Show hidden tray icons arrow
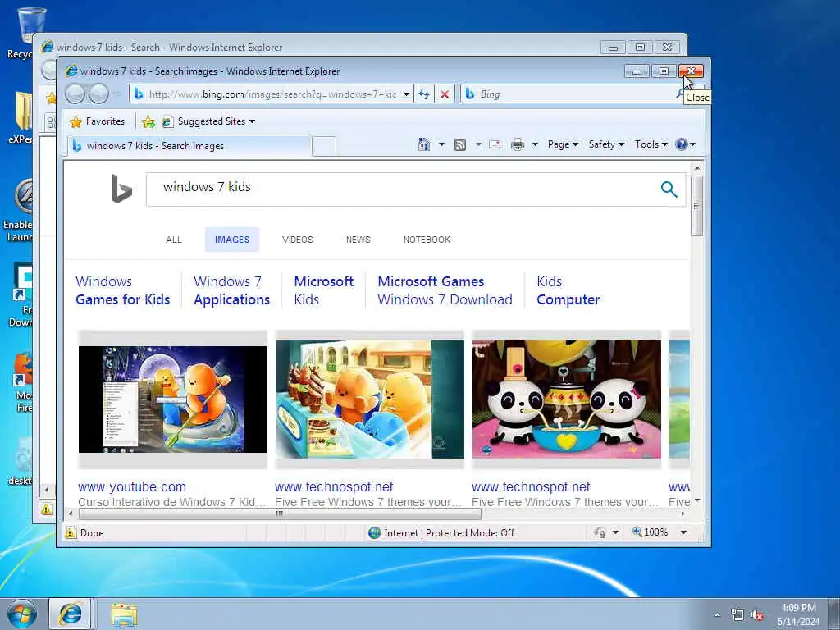This screenshot has height=630, width=840. click(717, 615)
